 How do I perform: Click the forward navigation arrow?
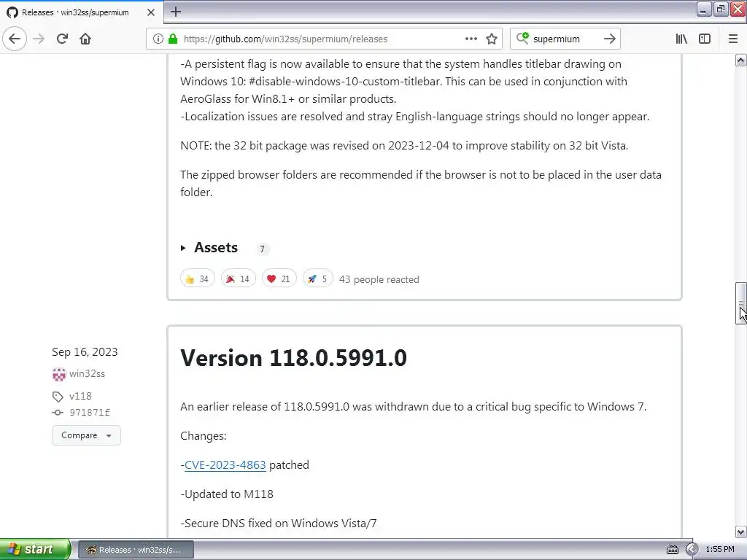[39, 39]
